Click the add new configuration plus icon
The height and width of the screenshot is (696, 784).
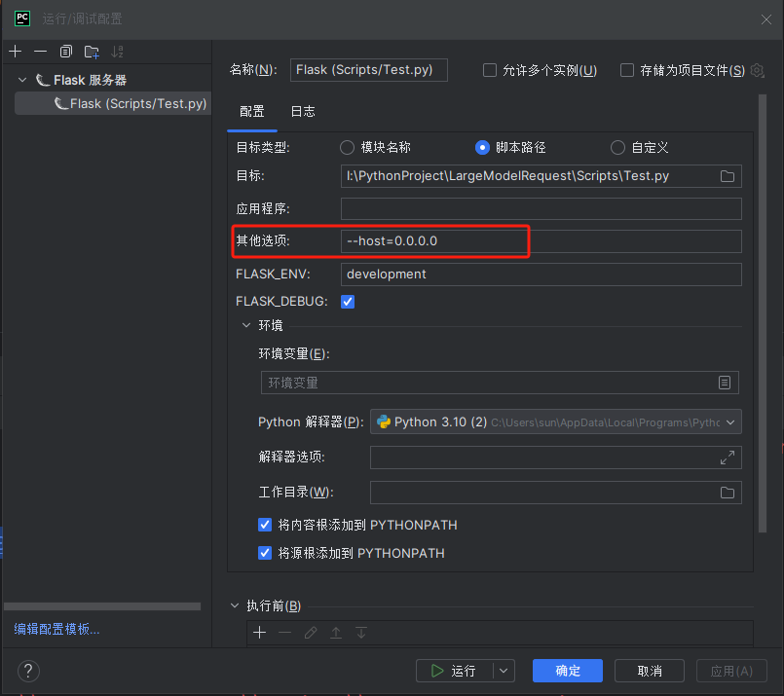tap(15, 52)
